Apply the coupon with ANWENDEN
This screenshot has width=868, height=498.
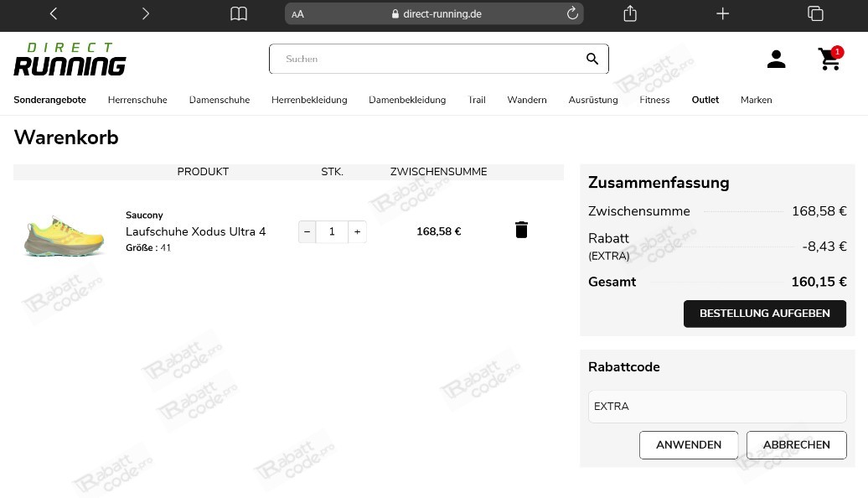[x=689, y=444]
